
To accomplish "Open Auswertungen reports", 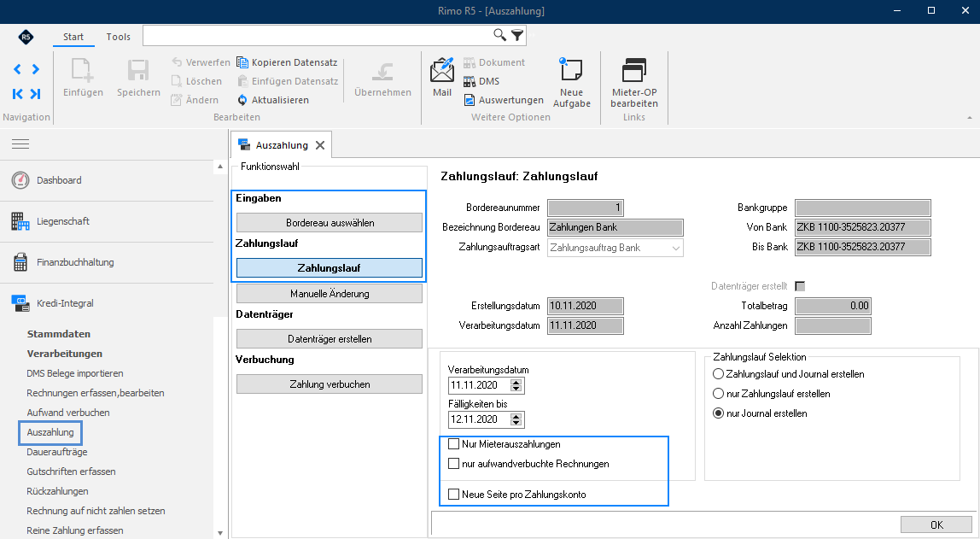I will [504, 100].
